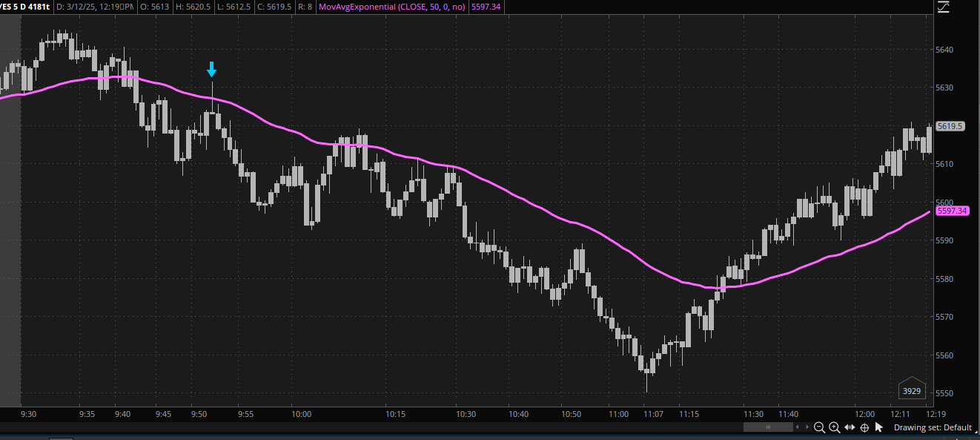Screen dimensions: 980x440
Task: Expand the symbol header ES 5 D
Action: [x=24, y=7]
